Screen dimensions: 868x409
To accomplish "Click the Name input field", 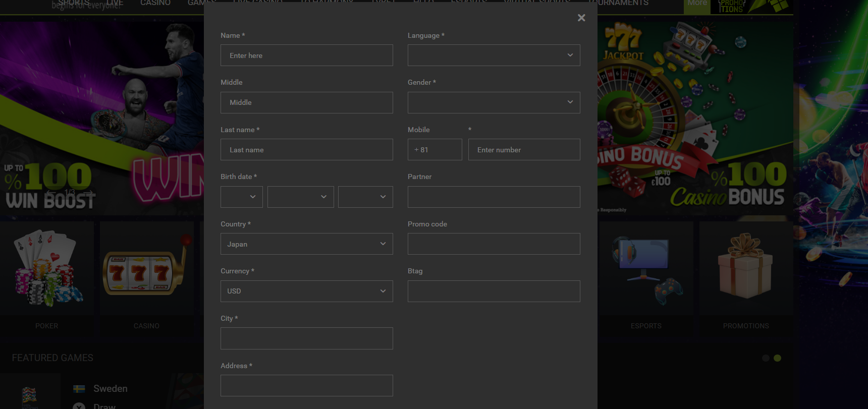I will click(x=306, y=55).
